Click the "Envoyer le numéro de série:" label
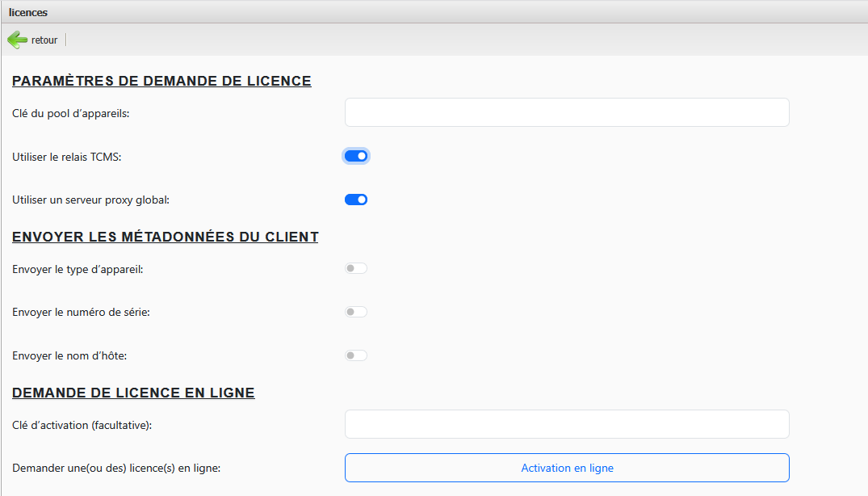Viewport: 868px width, 496px height. coord(81,312)
